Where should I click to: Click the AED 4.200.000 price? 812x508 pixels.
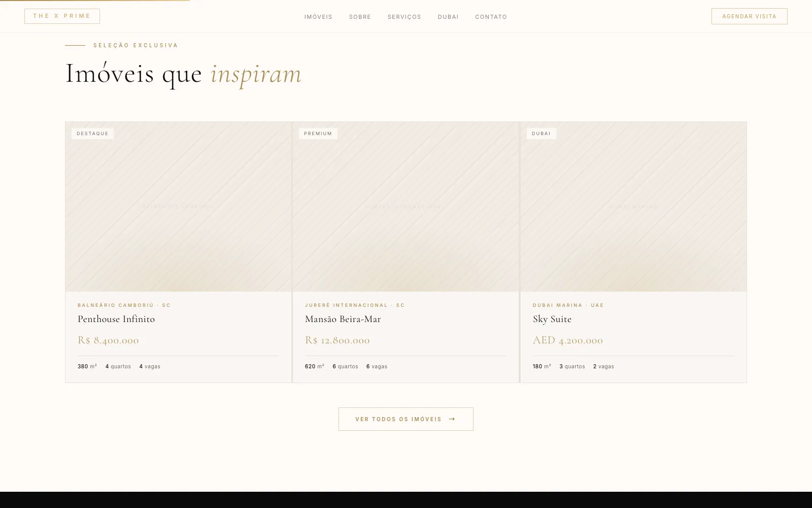568,340
